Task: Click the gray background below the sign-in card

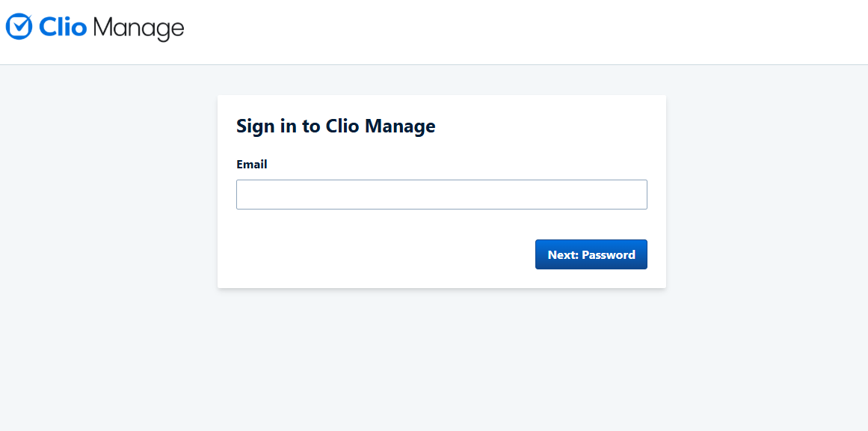Action: (x=441, y=359)
